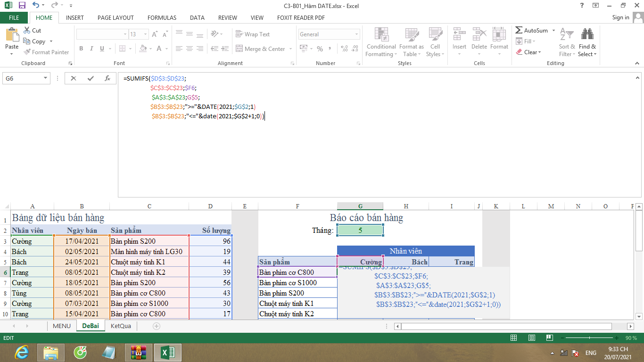This screenshot has height=362, width=644.
Task: Open the Copy dropdown arrow
Action: point(51,41)
